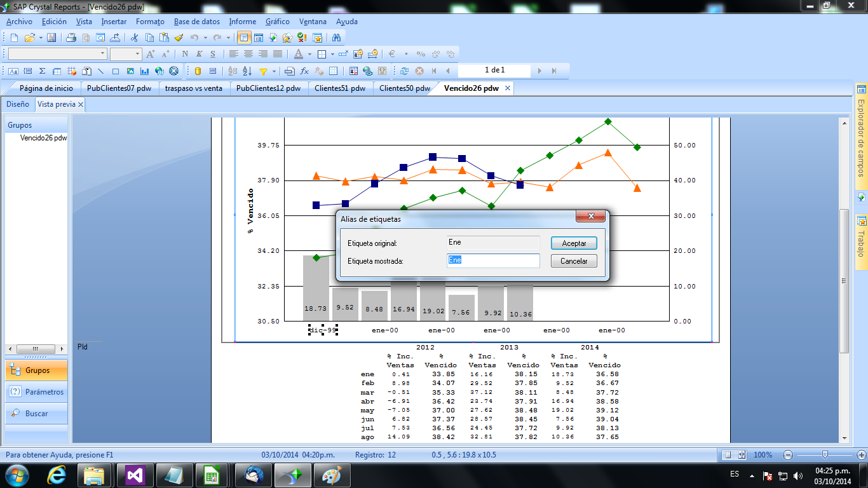
Task: Toggle the Align left text icon
Action: tap(233, 54)
